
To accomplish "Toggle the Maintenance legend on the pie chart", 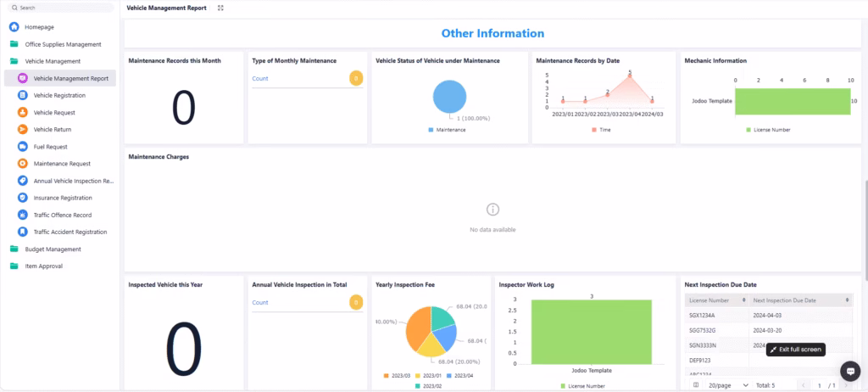I will point(449,130).
